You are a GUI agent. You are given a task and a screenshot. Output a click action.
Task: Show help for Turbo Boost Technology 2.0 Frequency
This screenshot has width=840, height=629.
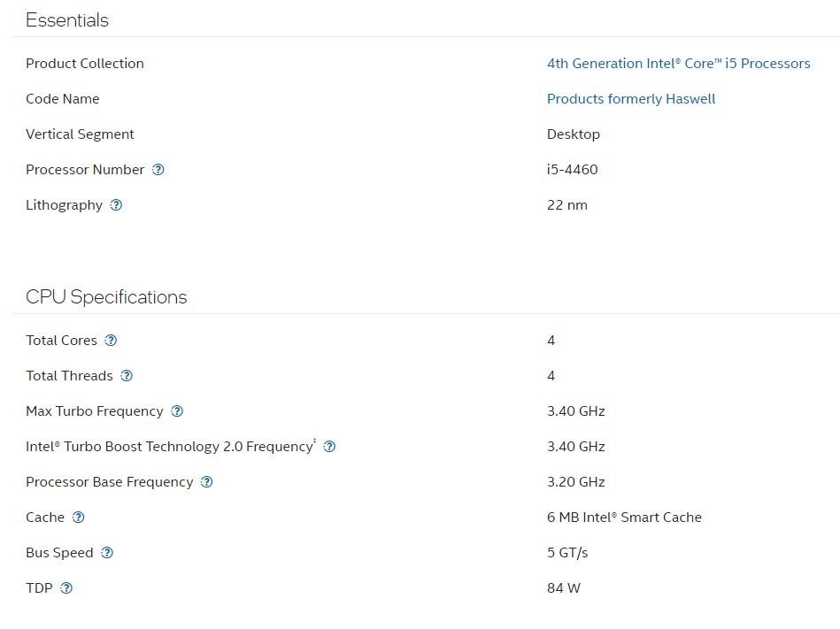tap(329, 447)
